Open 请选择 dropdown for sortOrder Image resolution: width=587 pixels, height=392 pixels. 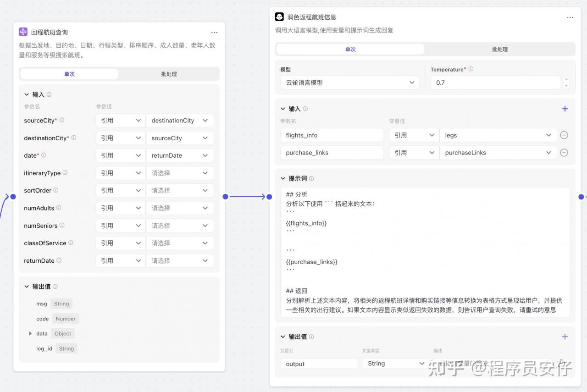pyautogui.click(x=180, y=190)
